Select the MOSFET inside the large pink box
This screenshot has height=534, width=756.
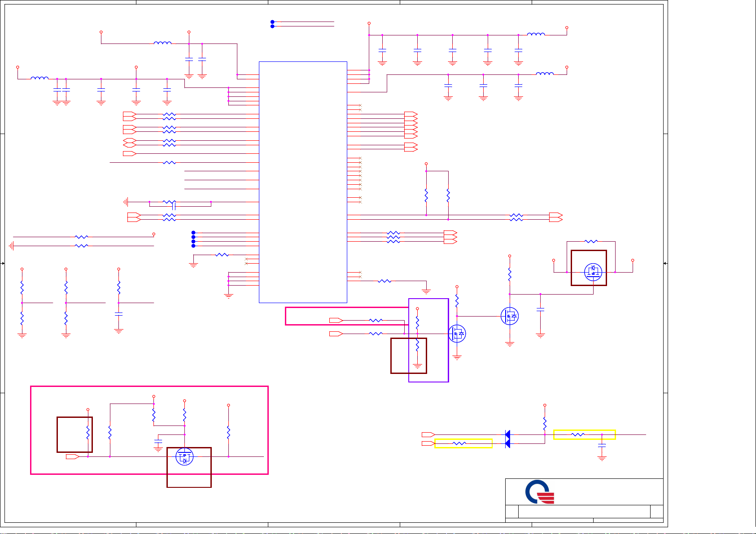[x=184, y=456]
